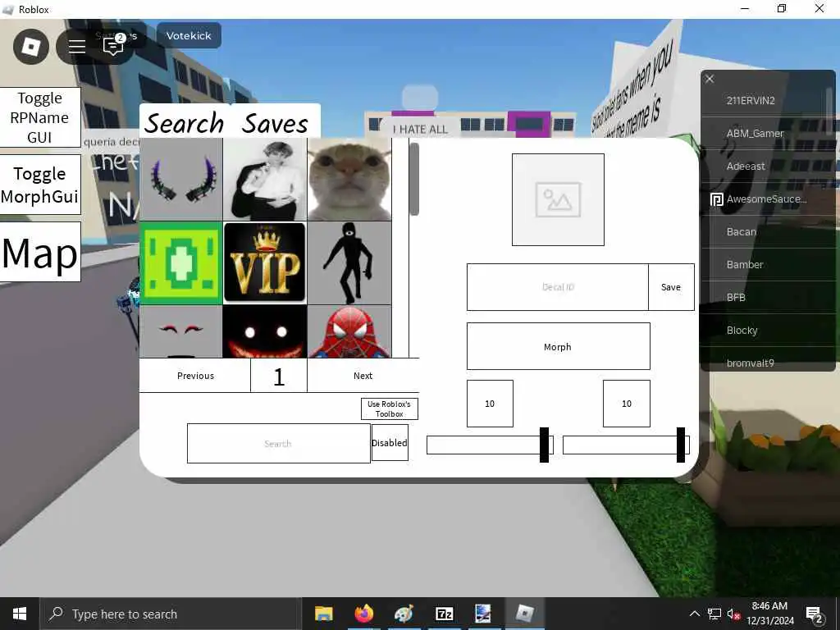Select the red eyebrows face decal
This screenshot has height=630, width=840.
[181, 331]
